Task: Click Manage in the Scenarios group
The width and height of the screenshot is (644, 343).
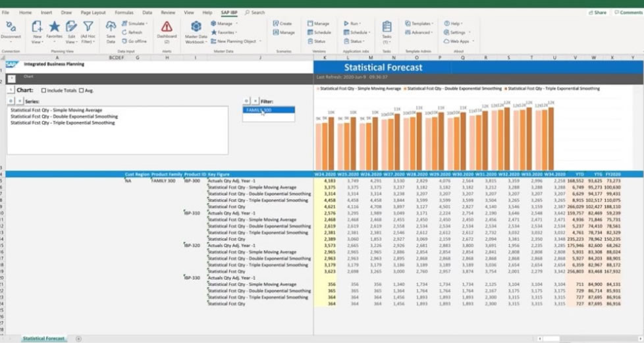Action: [284, 32]
